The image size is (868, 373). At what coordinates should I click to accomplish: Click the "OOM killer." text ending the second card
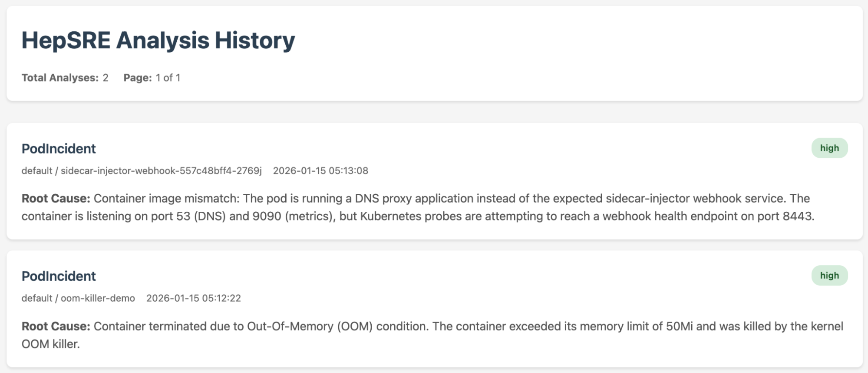pos(50,344)
